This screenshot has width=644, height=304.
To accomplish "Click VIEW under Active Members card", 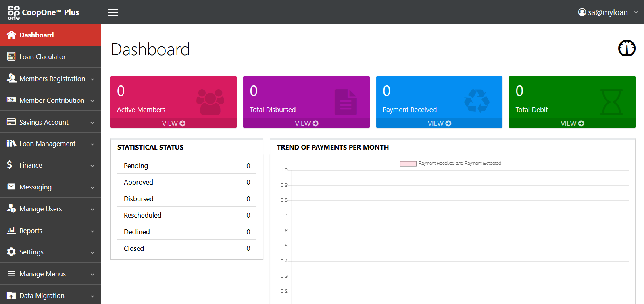I will pyautogui.click(x=173, y=123).
